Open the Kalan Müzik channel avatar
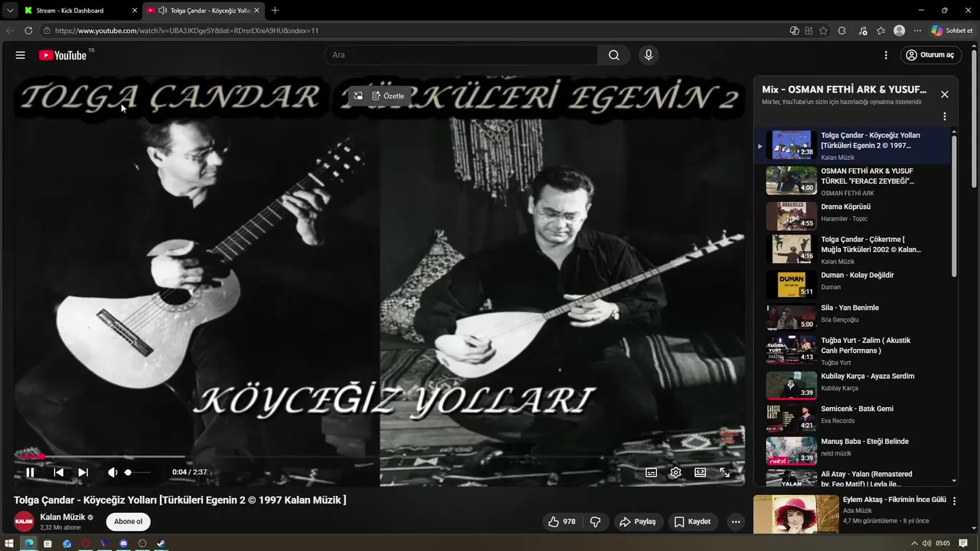This screenshot has height=551, width=980. (24, 522)
